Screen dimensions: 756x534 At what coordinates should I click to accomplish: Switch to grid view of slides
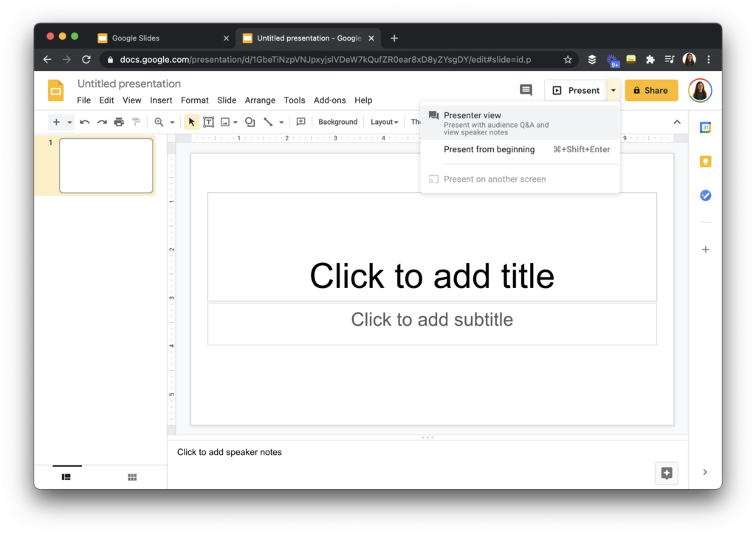pyautogui.click(x=131, y=477)
